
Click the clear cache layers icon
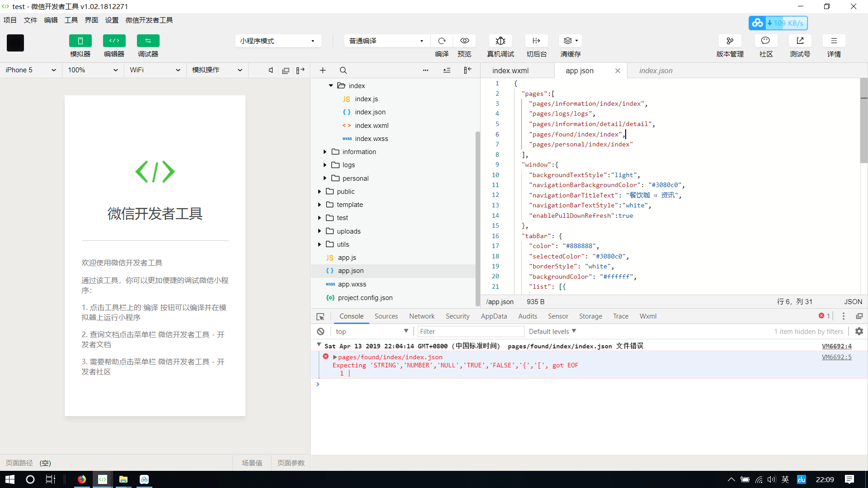point(568,41)
